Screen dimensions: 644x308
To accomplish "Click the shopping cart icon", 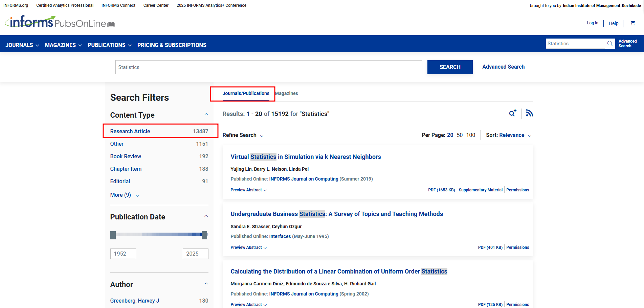I will pyautogui.click(x=632, y=23).
